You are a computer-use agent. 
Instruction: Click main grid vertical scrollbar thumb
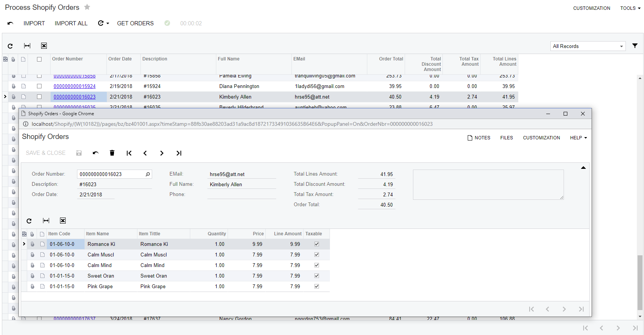[639, 282]
